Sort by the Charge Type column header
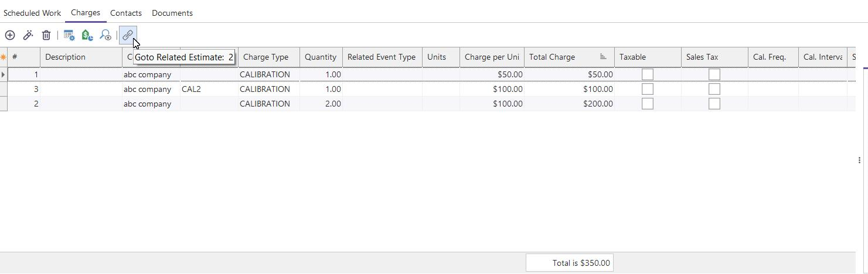The image size is (868, 274). tap(266, 57)
